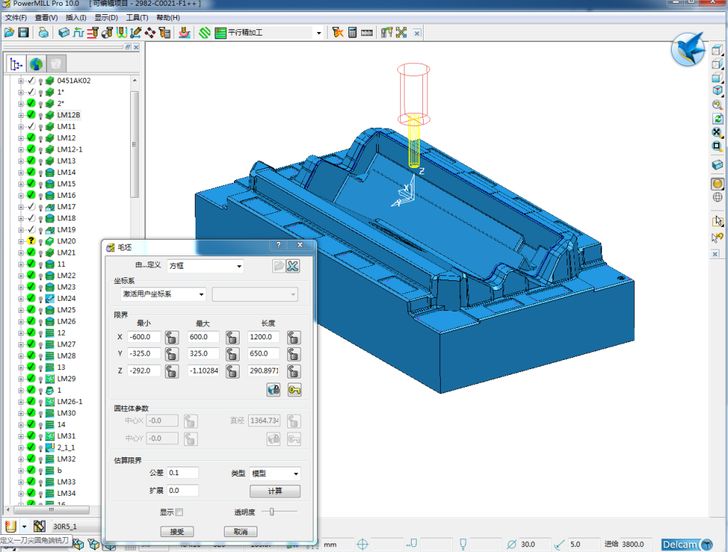Open the 工具(T) menu
The height and width of the screenshot is (552, 728).
[137, 18]
